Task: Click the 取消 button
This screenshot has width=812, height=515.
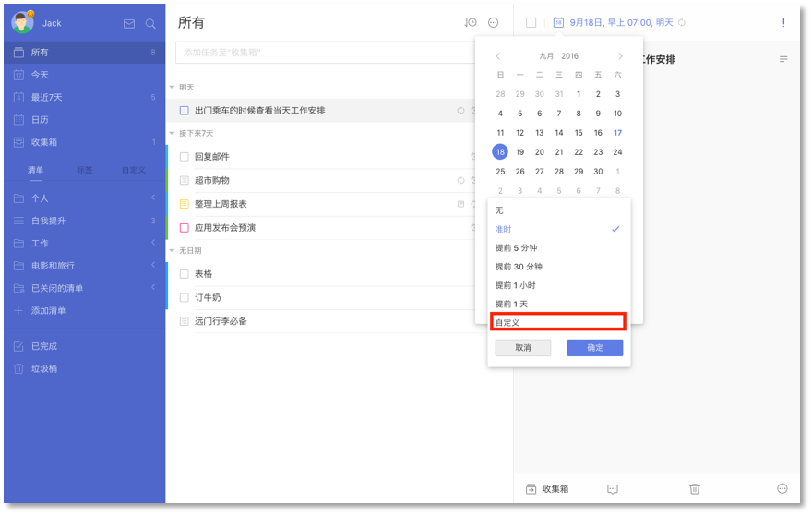Action: click(522, 348)
